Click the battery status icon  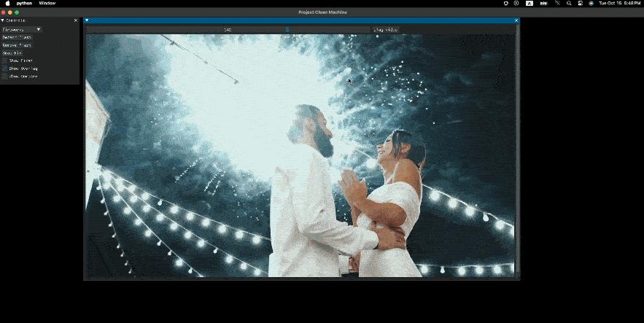coord(544,4)
